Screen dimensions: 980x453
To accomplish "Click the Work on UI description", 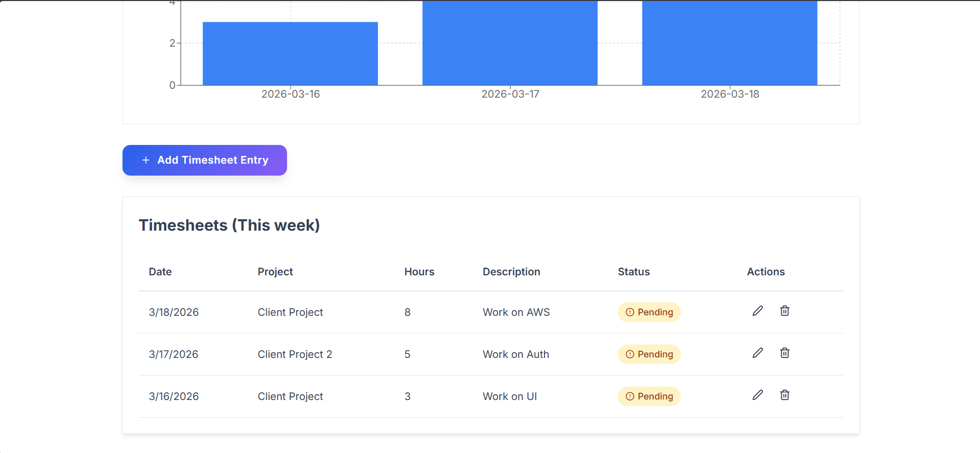I will click(x=510, y=396).
